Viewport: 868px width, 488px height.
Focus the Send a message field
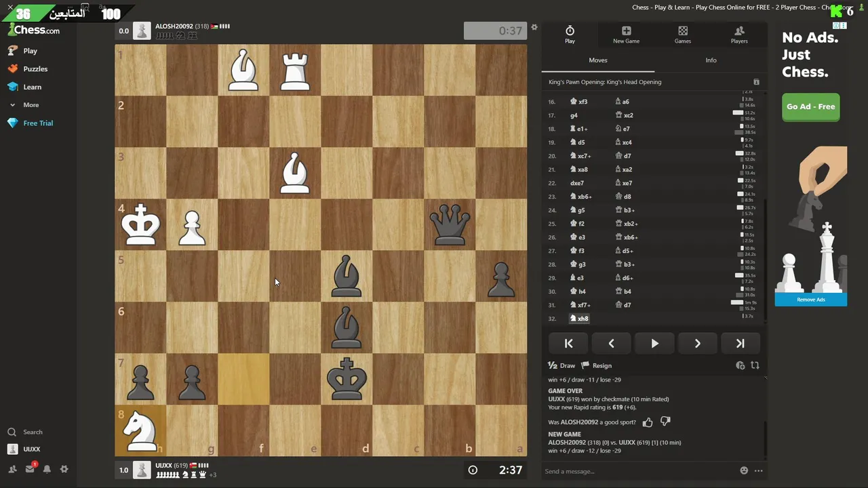pyautogui.click(x=637, y=471)
